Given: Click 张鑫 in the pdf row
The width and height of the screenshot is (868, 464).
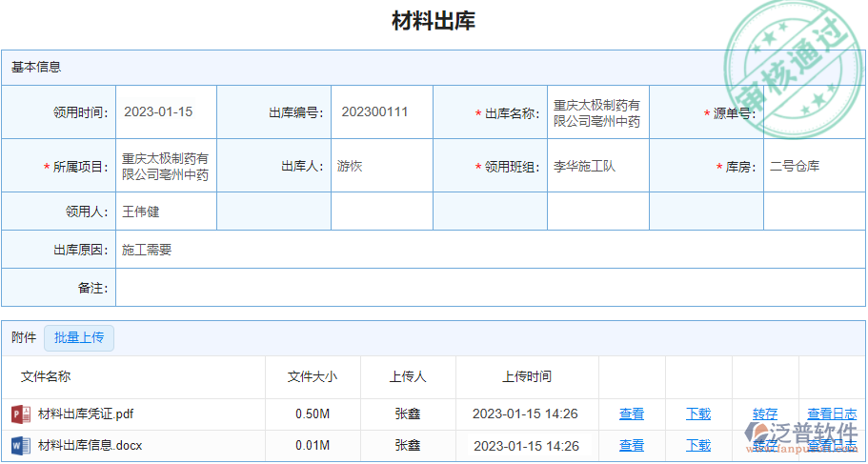Looking at the screenshot, I should point(408,414).
